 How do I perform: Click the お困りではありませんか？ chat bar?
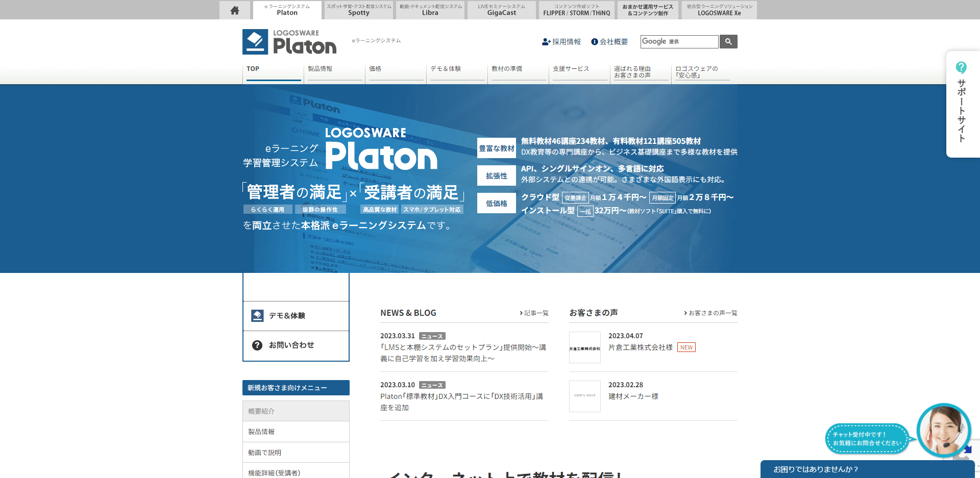tap(868, 469)
